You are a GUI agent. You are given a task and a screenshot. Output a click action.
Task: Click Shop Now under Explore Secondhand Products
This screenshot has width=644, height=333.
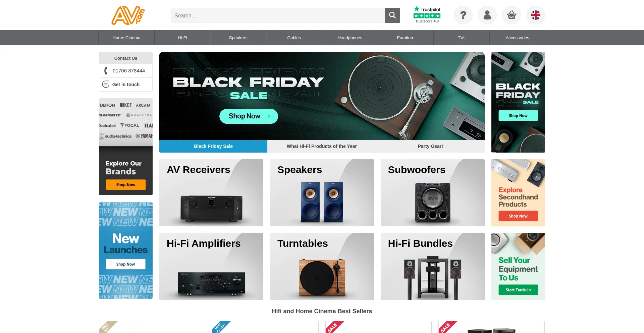(518, 216)
